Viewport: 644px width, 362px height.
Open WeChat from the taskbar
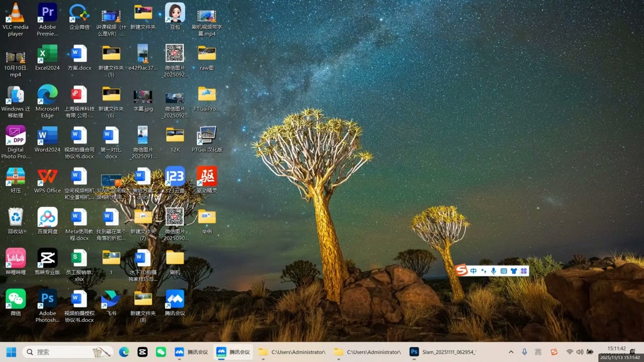[160, 352]
